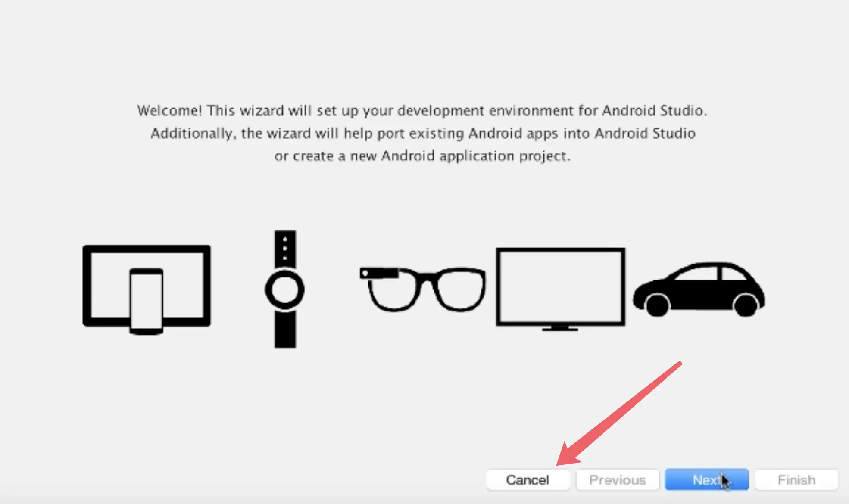The image size is (849, 504).
Task: Click the smartwatch icon
Action: (285, 289)
